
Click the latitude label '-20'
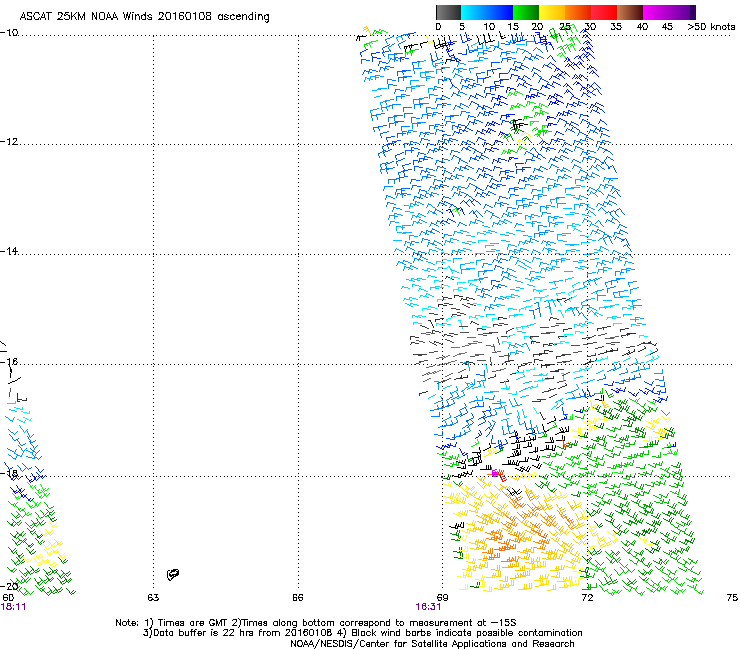tap(9, 586)
